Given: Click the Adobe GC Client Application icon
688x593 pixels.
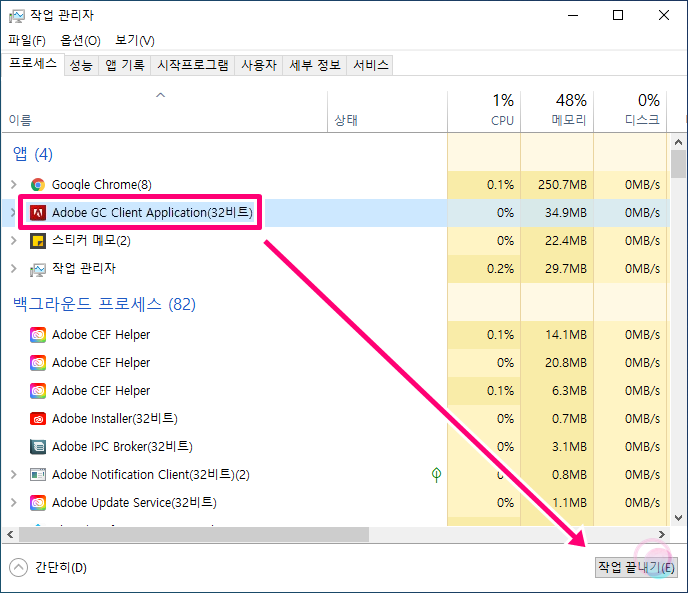Looking at the screenshot, I should click(x=38, y=213).
